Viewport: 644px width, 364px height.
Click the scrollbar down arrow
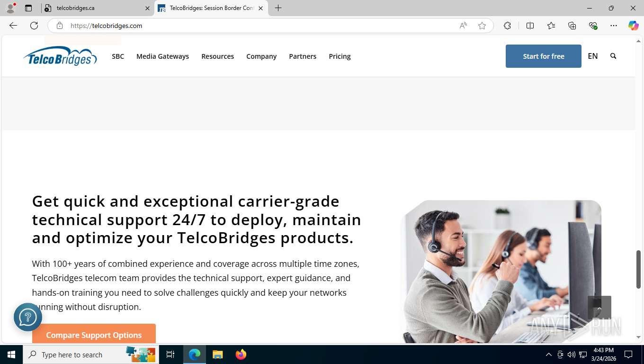[638, 337]
